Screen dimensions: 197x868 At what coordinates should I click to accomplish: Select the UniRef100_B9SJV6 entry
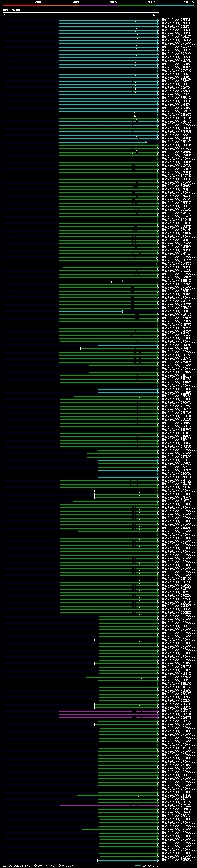[x=176, y=47]
